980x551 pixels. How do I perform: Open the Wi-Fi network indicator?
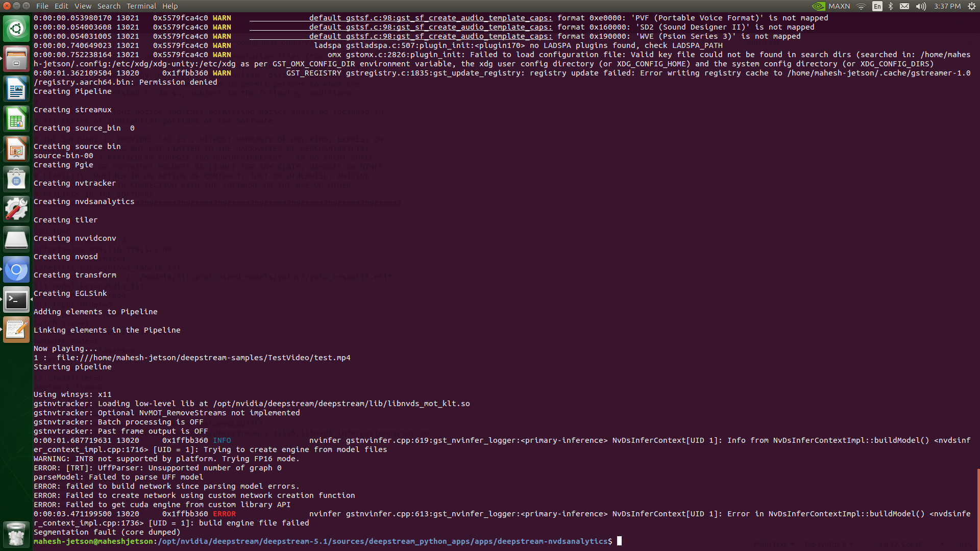(861, 6)
